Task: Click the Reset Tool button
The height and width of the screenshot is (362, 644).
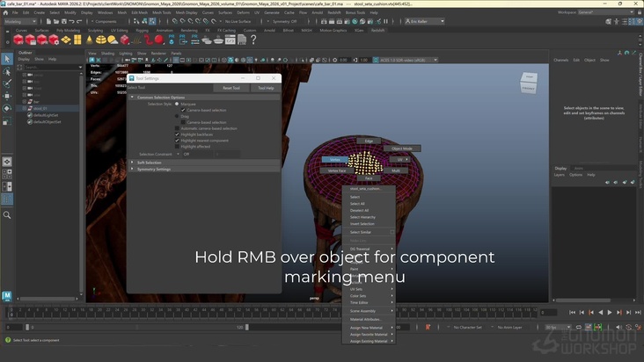Action: 231,88
